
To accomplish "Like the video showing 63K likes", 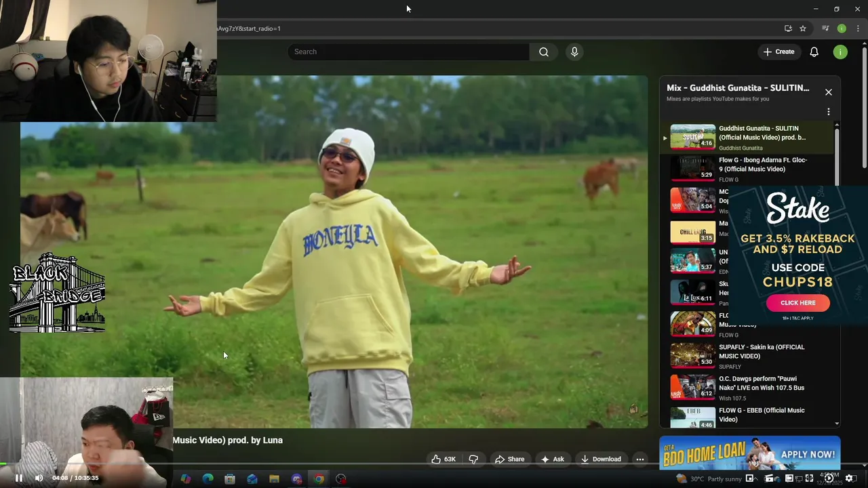I will (443, 459).
